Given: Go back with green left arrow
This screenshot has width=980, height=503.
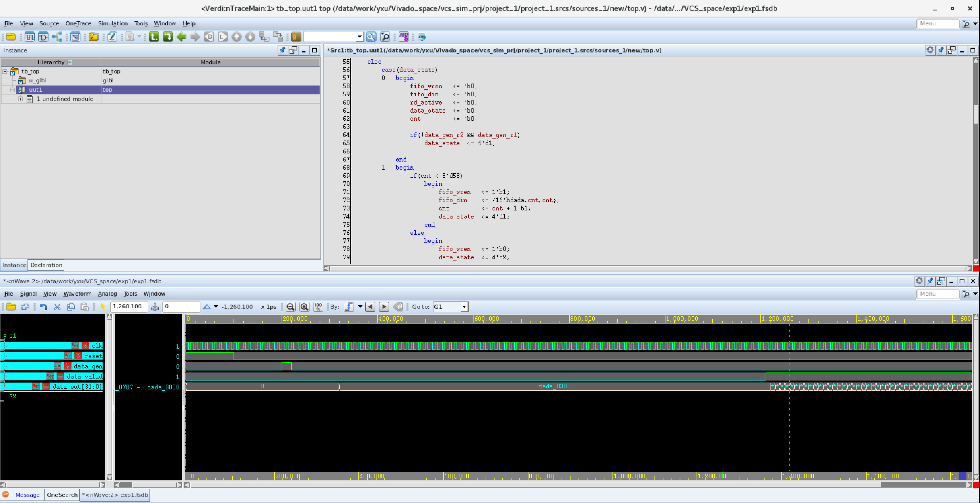Looking at the screenshot, I should click(181, 37).
